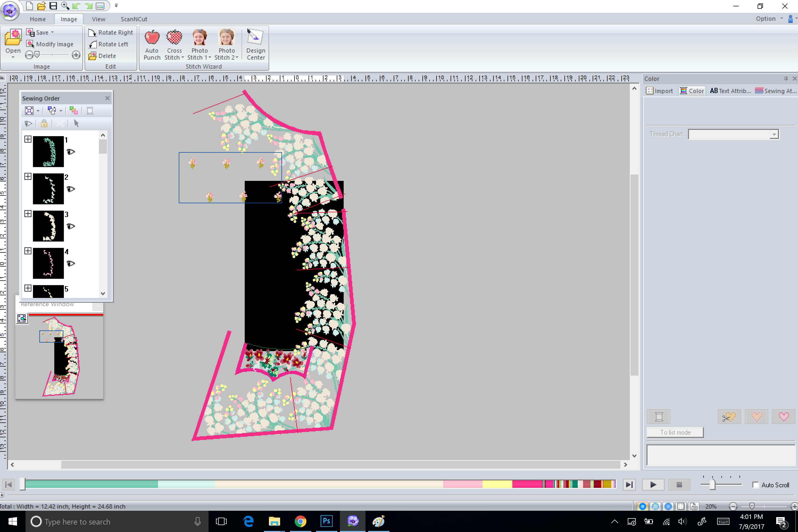Click Rotate Left in Edit group
Screen dimensions: 798x532
tap(109, 44)
